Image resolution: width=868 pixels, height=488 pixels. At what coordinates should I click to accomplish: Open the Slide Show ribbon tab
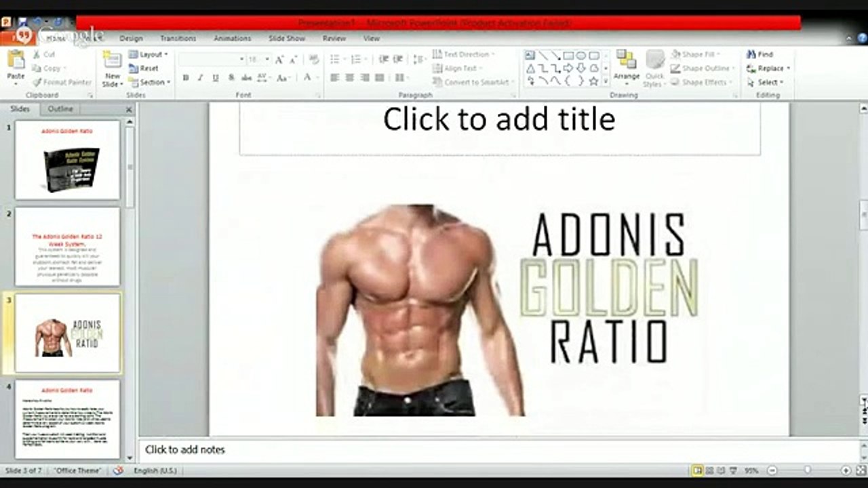(287, 39)
